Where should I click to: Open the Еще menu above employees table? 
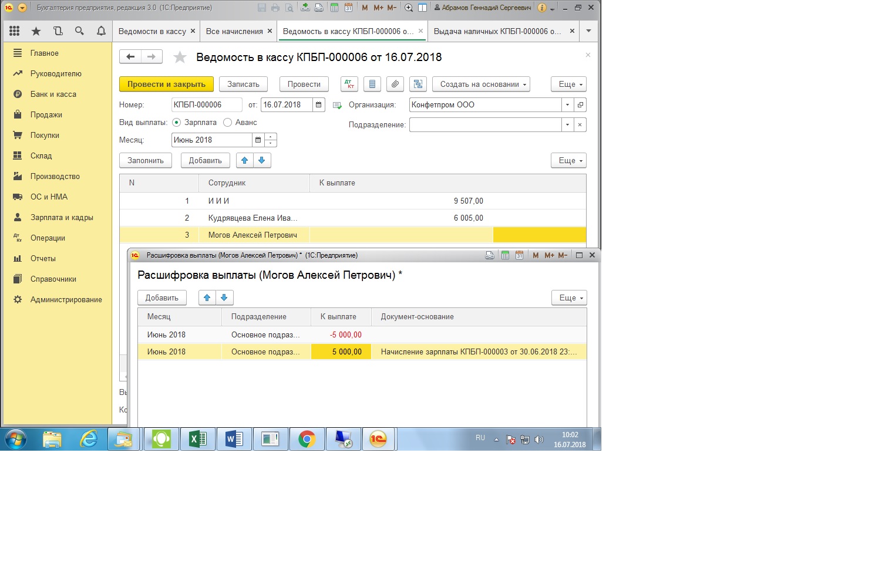pyautogui.click(x=568, y=160)
